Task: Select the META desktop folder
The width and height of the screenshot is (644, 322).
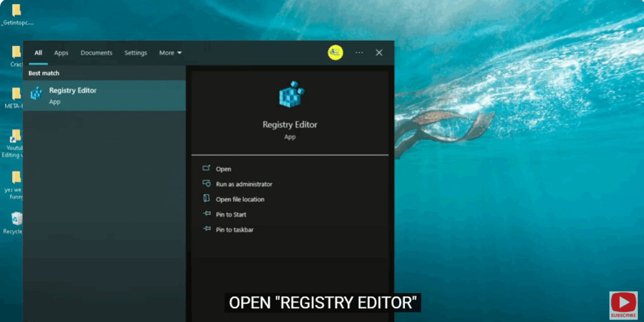Action: (x=14, y=98)
